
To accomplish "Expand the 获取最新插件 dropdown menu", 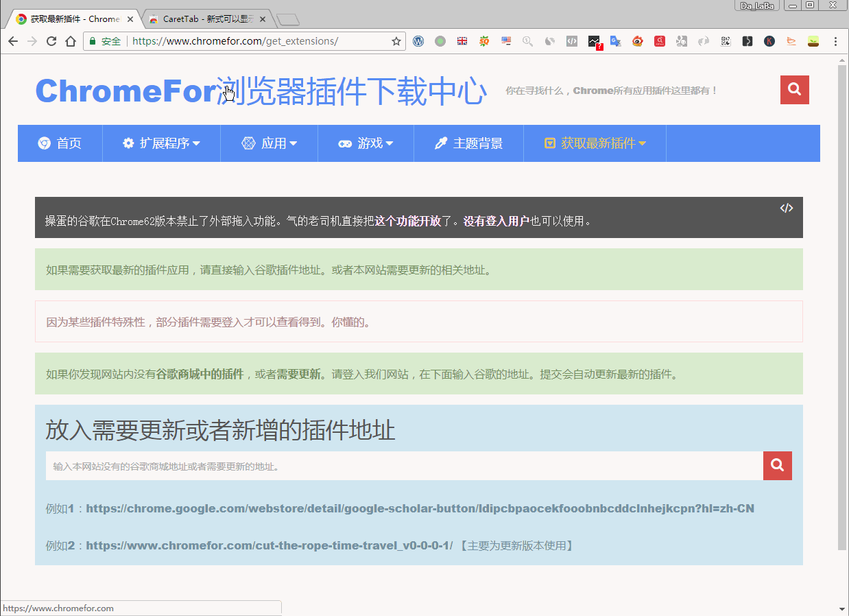I will pyautogui.click(x=595, y=143).
